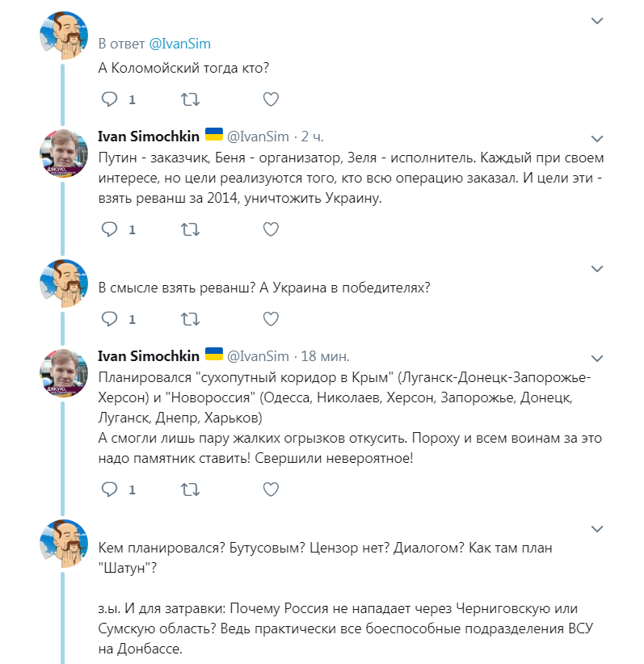
Task: Open the options chevron on the Коломойский tweet
Action: (x=597, y=21)
